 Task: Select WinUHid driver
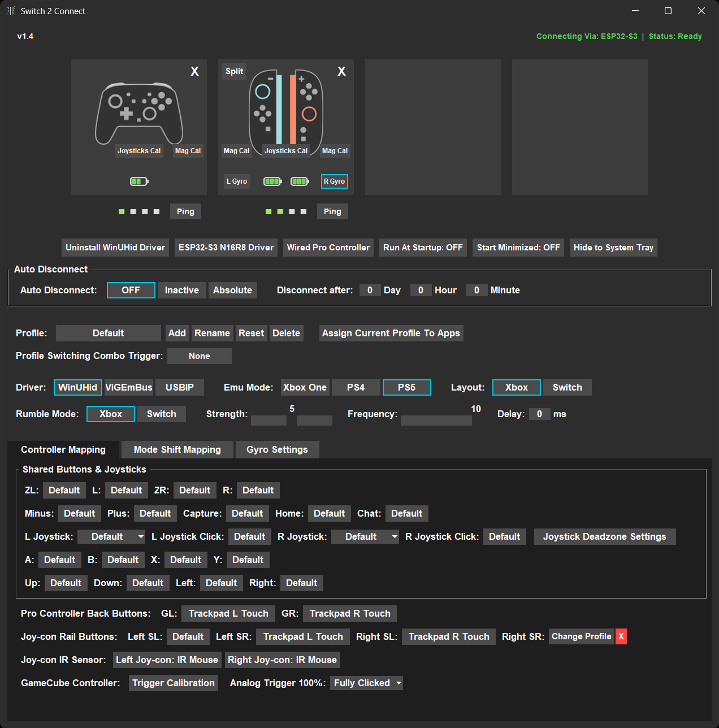(x=78, y=387)
